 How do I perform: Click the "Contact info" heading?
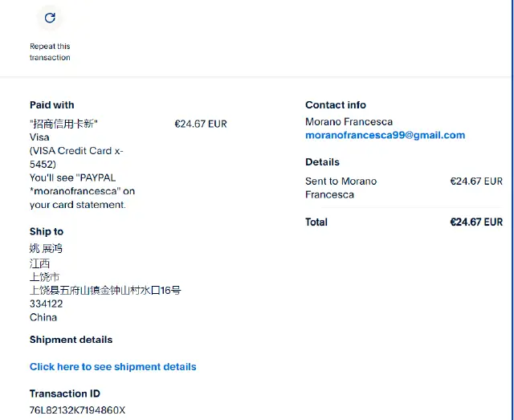[335, 105]
